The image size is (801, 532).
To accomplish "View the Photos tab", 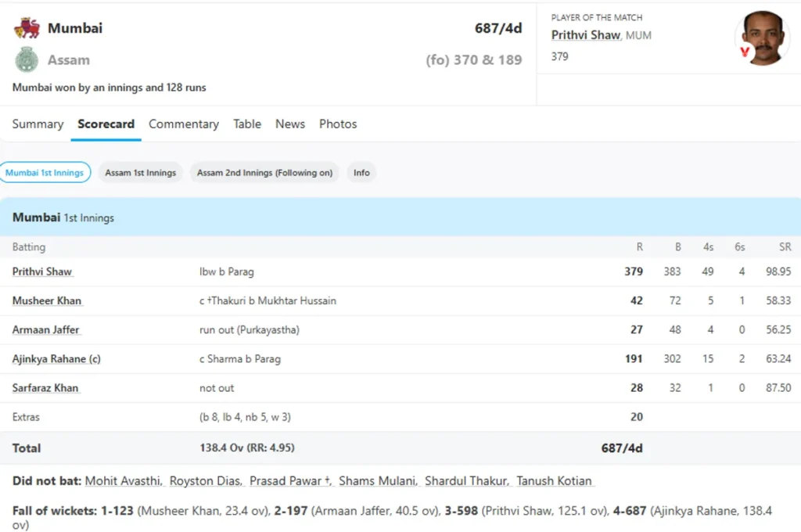I will pos(338,124).
